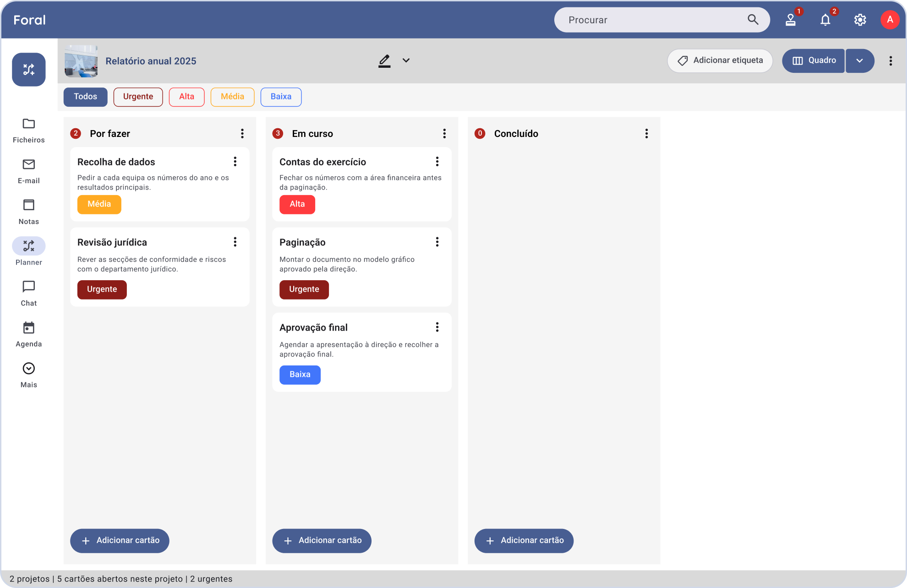Image resolution: width=907 pixels, height=588 pixels.
Task: Select the Todos filter
Action: coord(86,97)
